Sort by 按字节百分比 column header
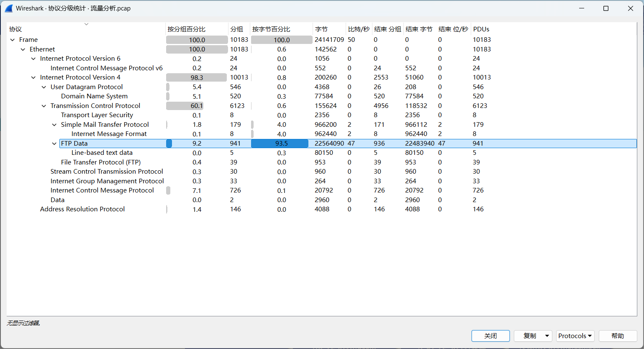644x349 pixels. [x=281, y=29]
